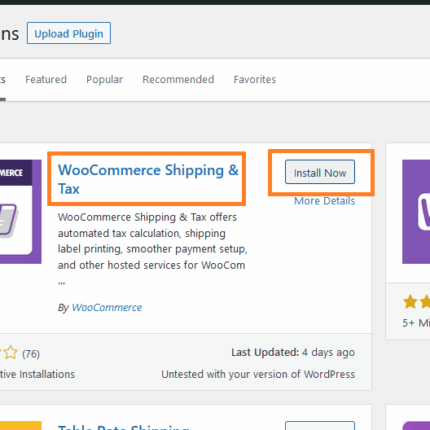Click the Untested with your version of WordPress notice

tap(258, 374)
